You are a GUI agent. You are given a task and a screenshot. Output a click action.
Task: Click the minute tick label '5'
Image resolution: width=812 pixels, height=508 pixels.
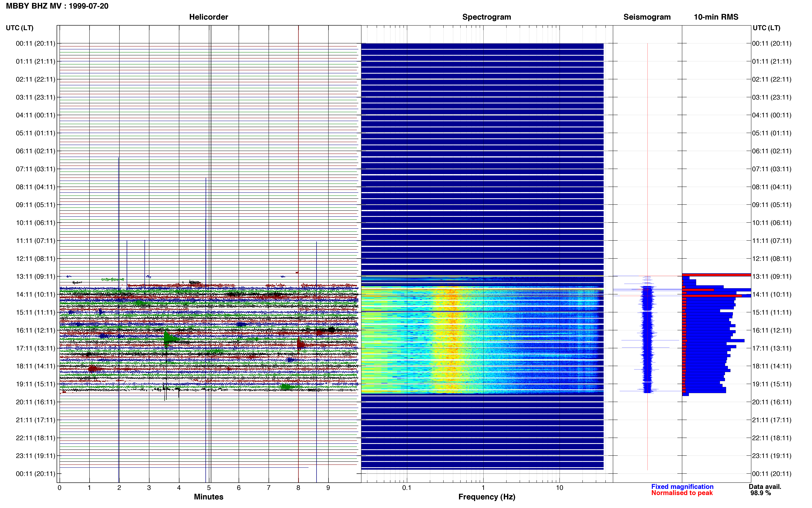point(209,488)
